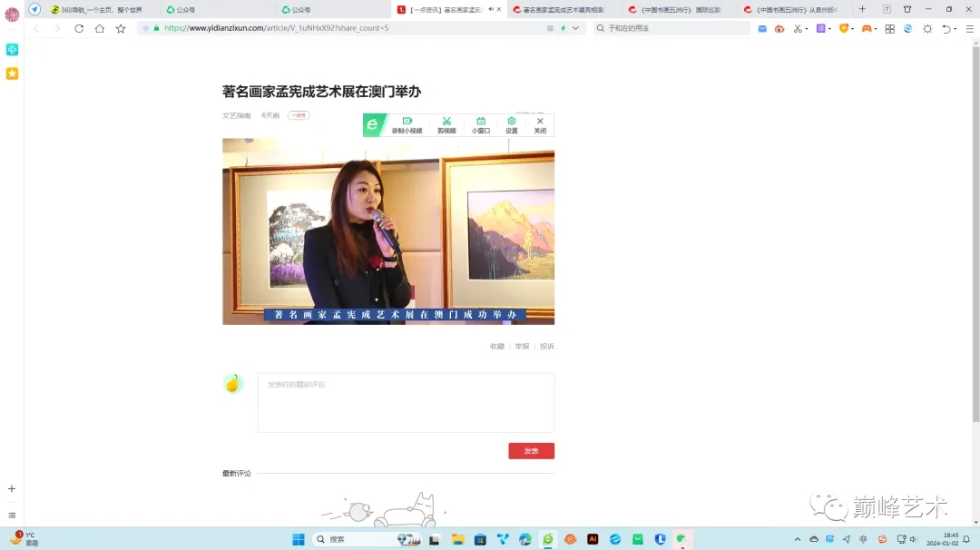This screenshot has width=980, height=550.
Task: Select the 录制小视频 record video tool
Action: (407, 125)
